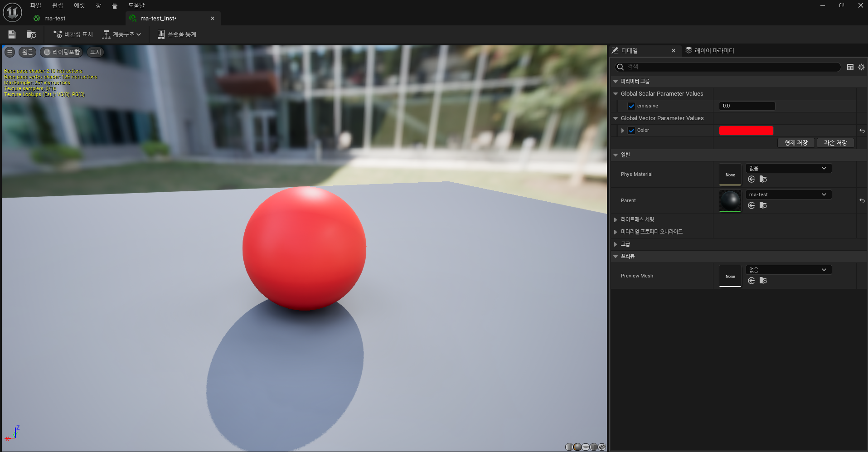Open the 에셋 menu
Viewport: 868px width, 452px height.
[79, 5]
